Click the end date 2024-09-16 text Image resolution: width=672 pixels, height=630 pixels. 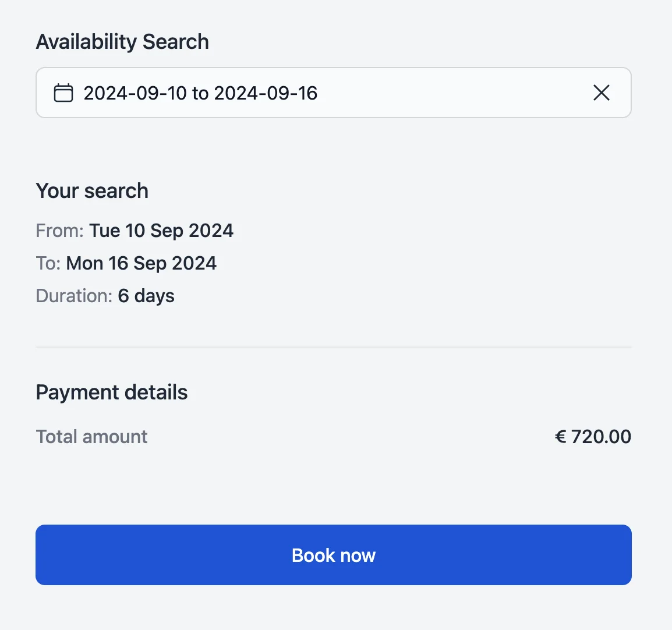[x=266, y=93]
